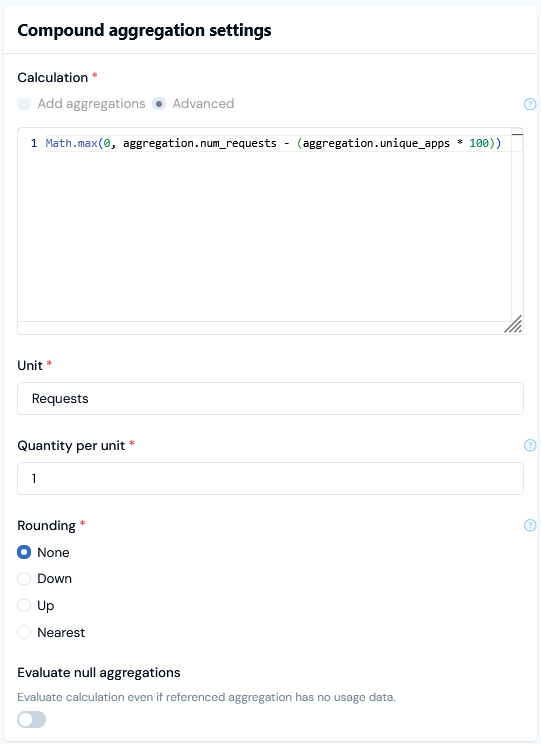Show the Rounding help icon tooltip

(x=530, y=525)
